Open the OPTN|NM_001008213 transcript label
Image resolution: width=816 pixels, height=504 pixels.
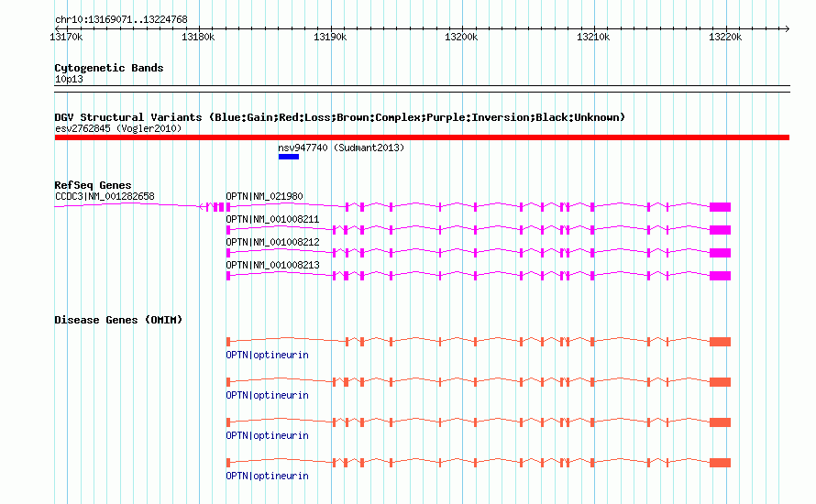272,265
